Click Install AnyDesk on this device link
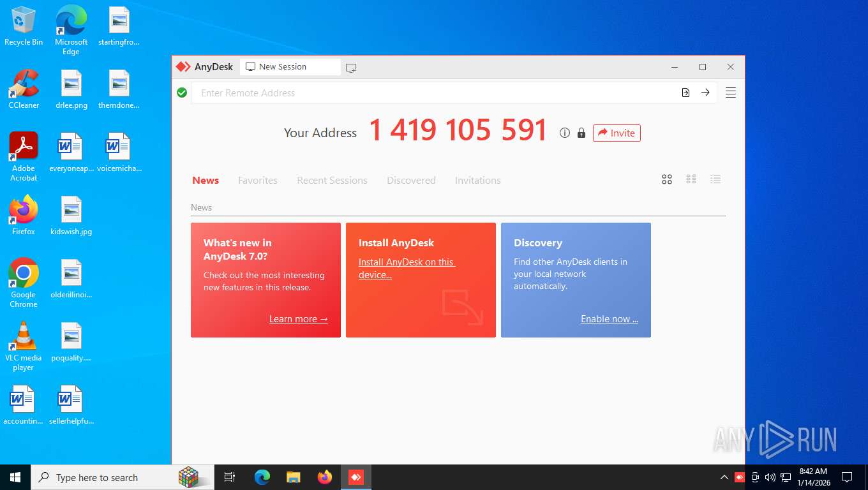868x490 pixels. point(407,269)
